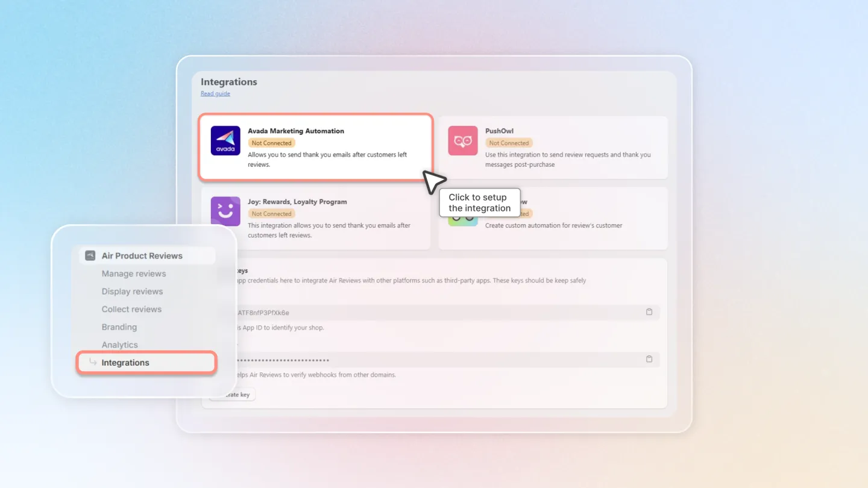
Task: Select Air Product Reviews in sidebar
Action: point(147,255)
